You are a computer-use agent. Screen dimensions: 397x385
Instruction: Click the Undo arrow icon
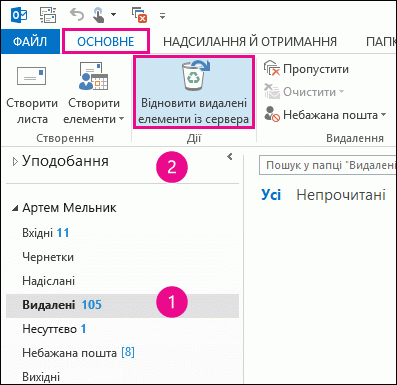(x=77, y=15)
